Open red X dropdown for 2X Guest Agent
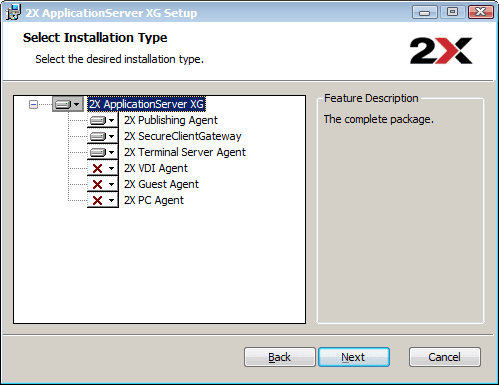This screenshot has width=499, height=385. [x=103, y=184]
